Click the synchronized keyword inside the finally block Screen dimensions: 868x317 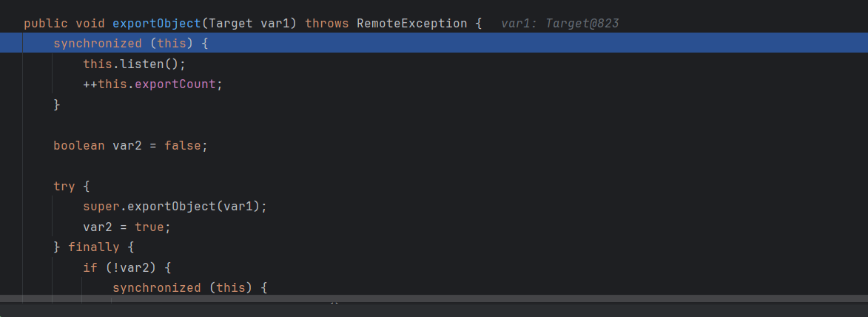156,287
